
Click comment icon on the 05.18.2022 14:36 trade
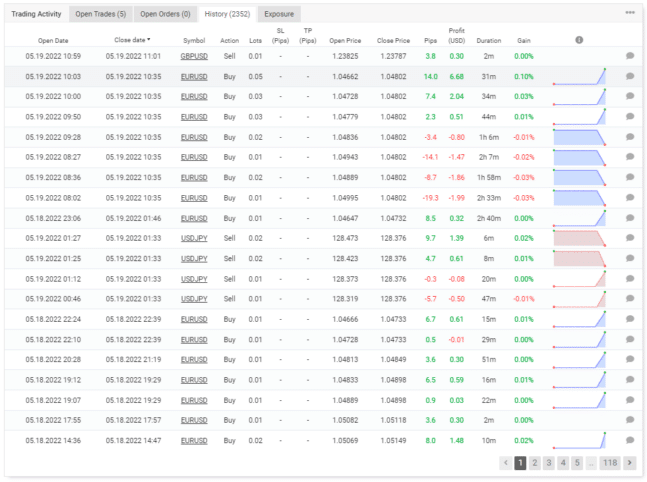click(630, 440)
